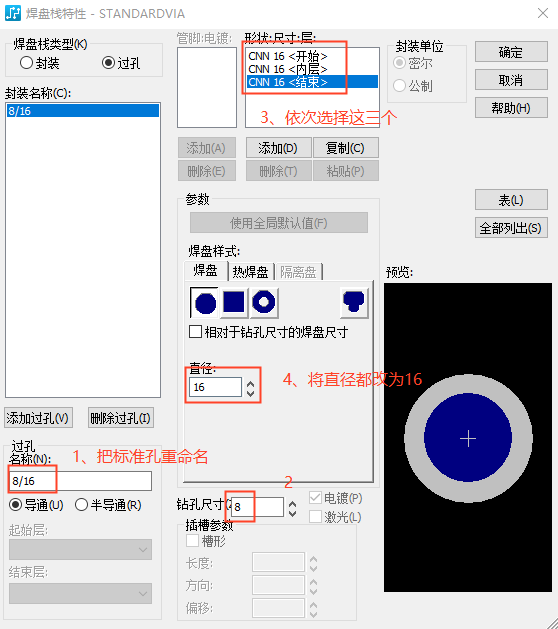Increase the slot 方向 value

point(313,582)
